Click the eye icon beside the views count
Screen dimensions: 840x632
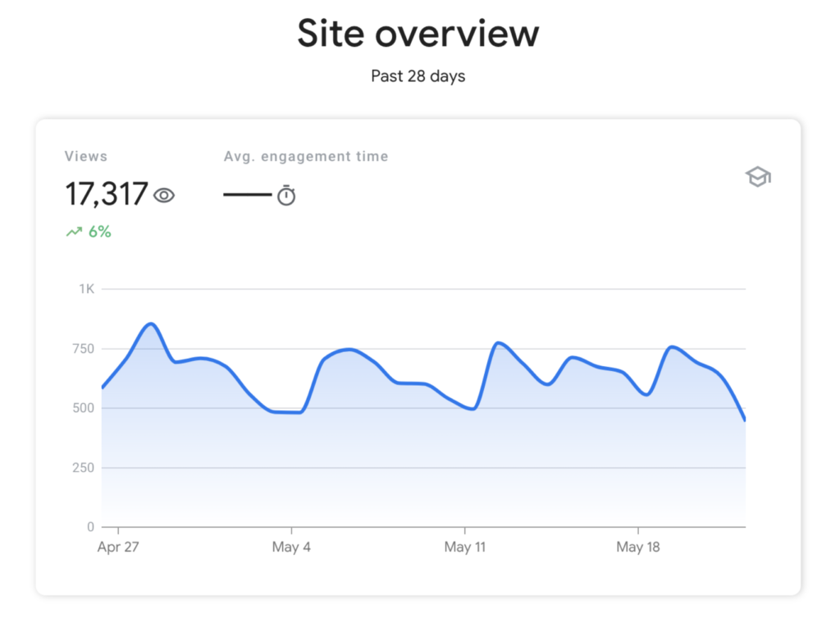[164, 195]
